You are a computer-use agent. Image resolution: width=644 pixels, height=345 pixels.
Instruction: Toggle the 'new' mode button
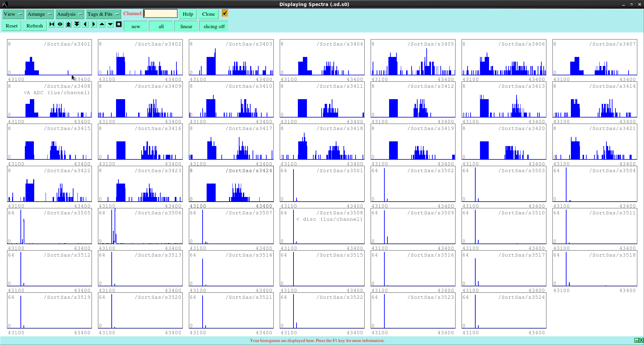pos(136,26)
